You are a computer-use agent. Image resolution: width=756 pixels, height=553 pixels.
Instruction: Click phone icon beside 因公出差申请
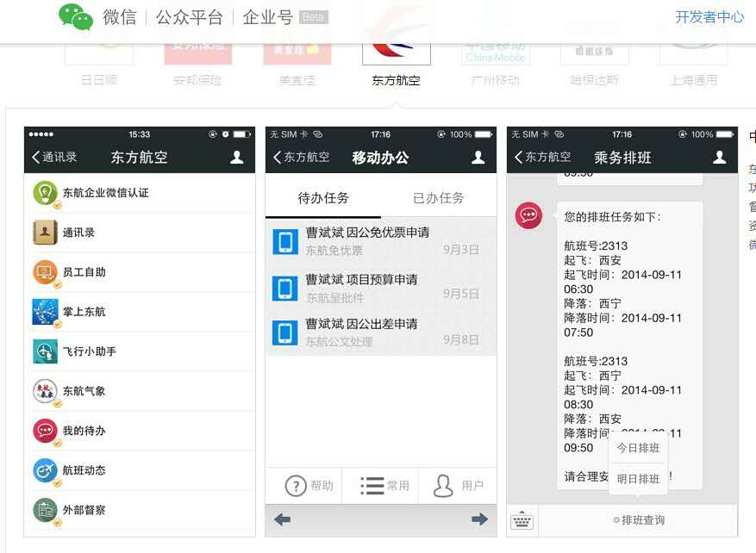click(x=285, y=332)
